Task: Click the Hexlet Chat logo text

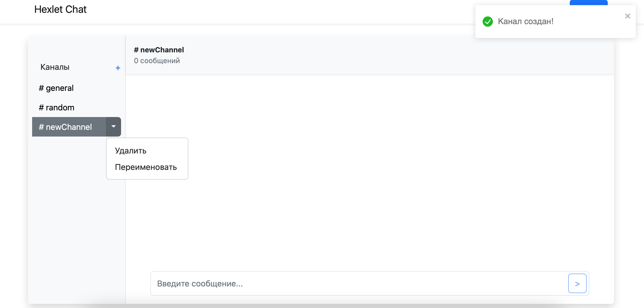Action: pos(60,9)
